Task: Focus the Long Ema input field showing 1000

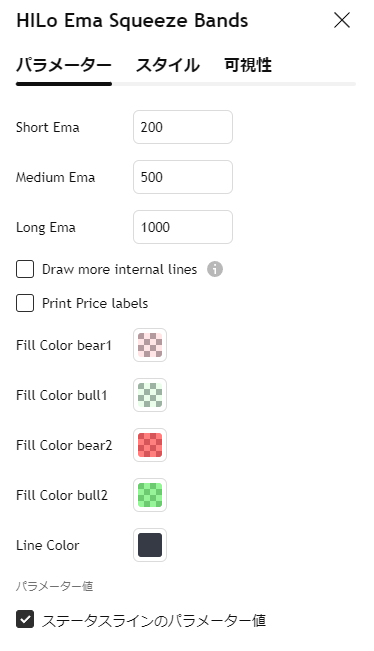Action: 183,227
